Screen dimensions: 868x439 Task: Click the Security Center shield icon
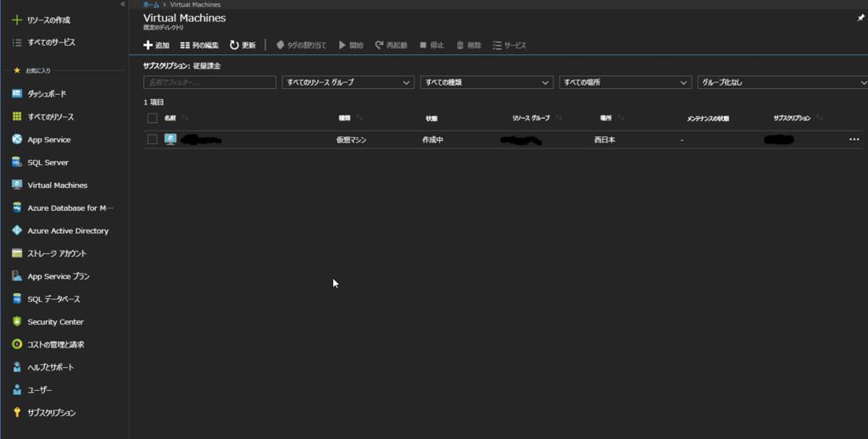coord(17,322)
